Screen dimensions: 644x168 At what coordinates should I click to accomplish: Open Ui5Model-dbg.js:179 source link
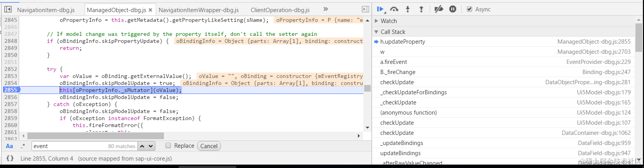(x=604, y=92)
